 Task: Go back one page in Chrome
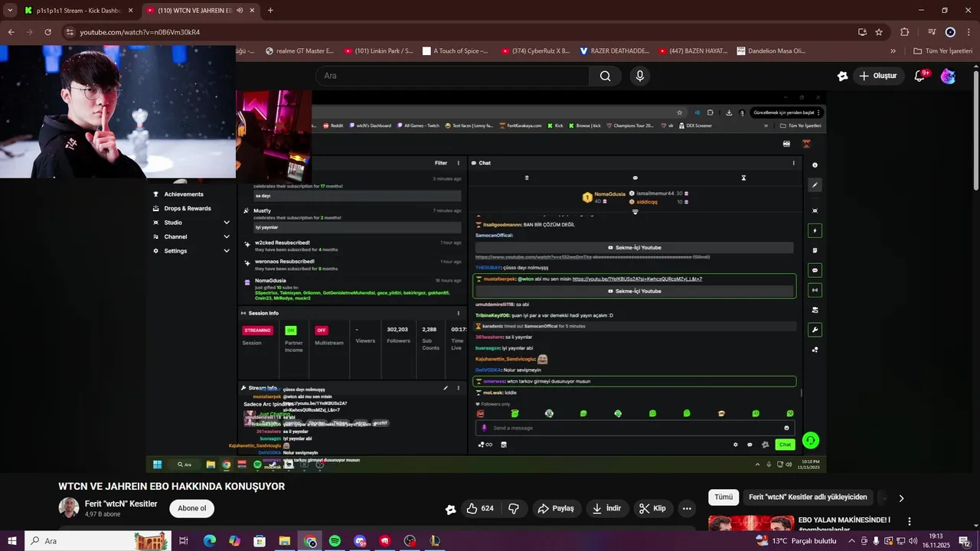point(11,32)
